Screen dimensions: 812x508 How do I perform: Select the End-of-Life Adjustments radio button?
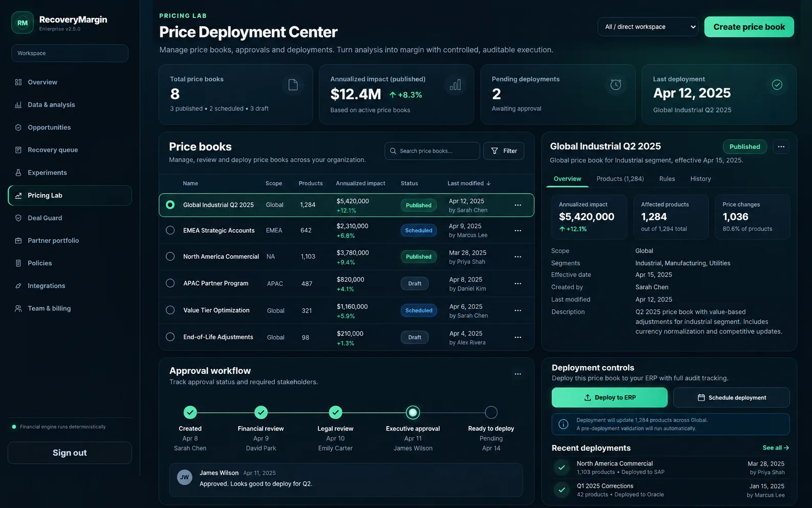pyautogui.click(x=170, y=337)
